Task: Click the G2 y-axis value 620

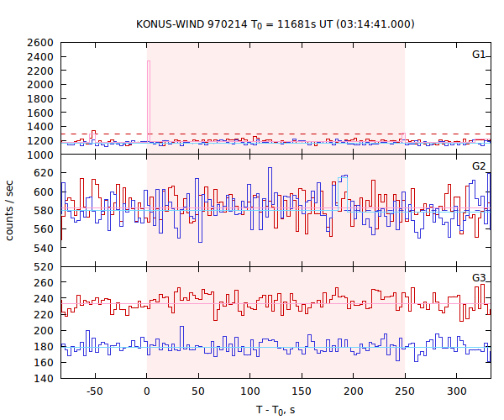Action: (x=44, y=173)
